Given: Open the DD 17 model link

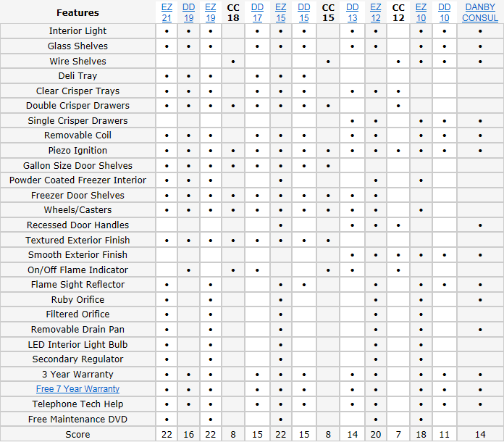Looking at the screenshot, I should pyautogui.click(x=257, y=12).
